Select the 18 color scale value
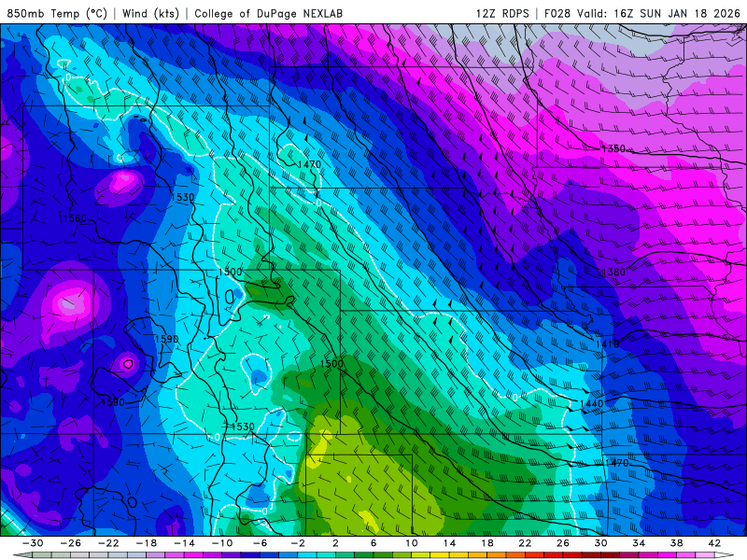 click(487, 543)
